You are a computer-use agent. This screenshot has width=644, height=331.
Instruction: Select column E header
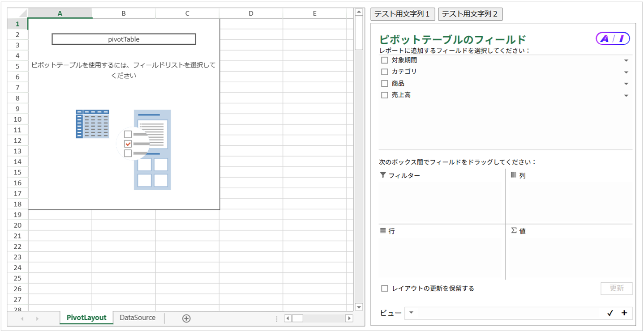tap(315, 13)
